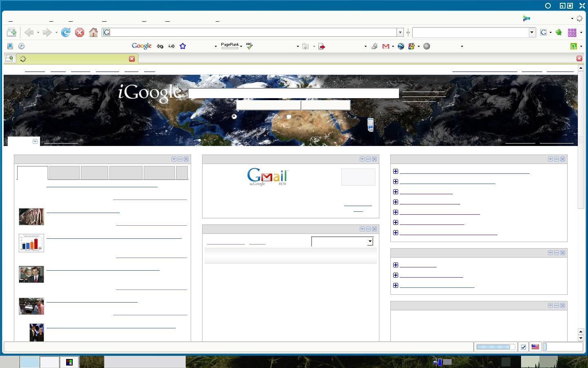Select second tab in the news gadget
The image size is (588, 368).
coord(65,173)
